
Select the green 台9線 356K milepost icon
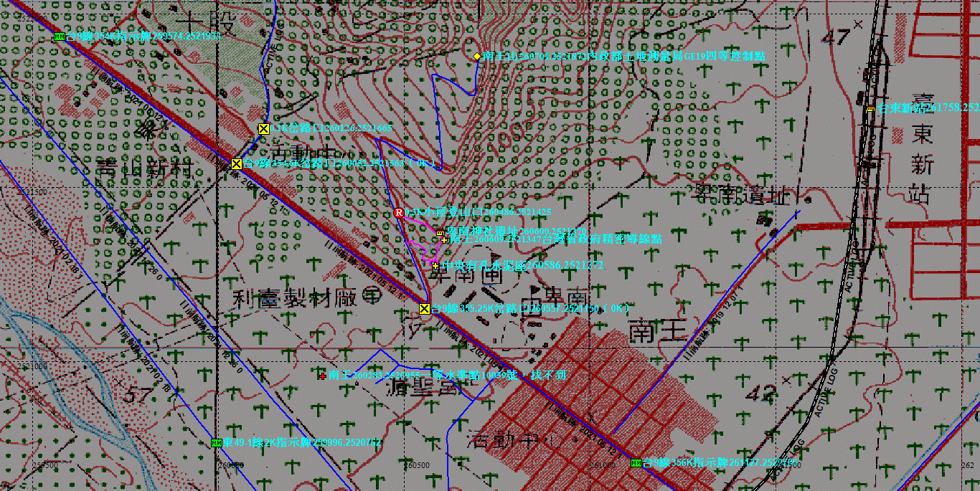point(636,463)
